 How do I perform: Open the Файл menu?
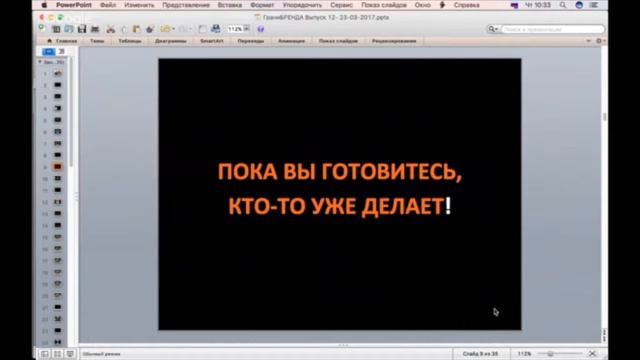click(x=108, y=5)
